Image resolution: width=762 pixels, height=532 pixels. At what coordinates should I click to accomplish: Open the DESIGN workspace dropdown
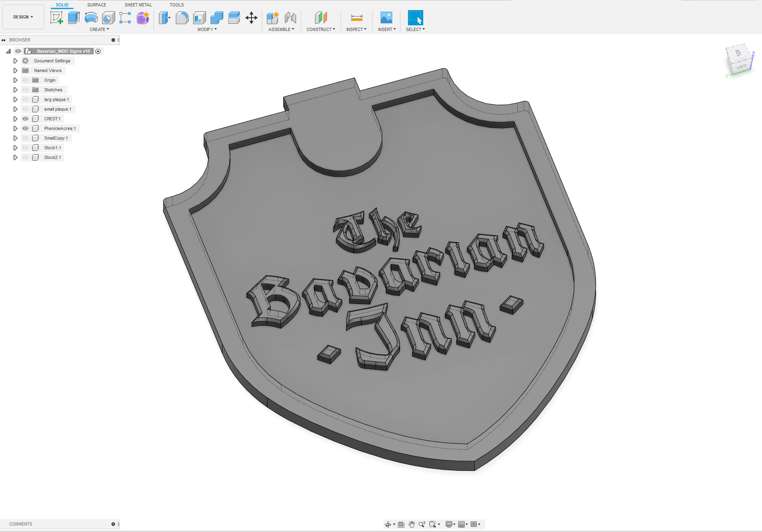(x=23, y=17)
